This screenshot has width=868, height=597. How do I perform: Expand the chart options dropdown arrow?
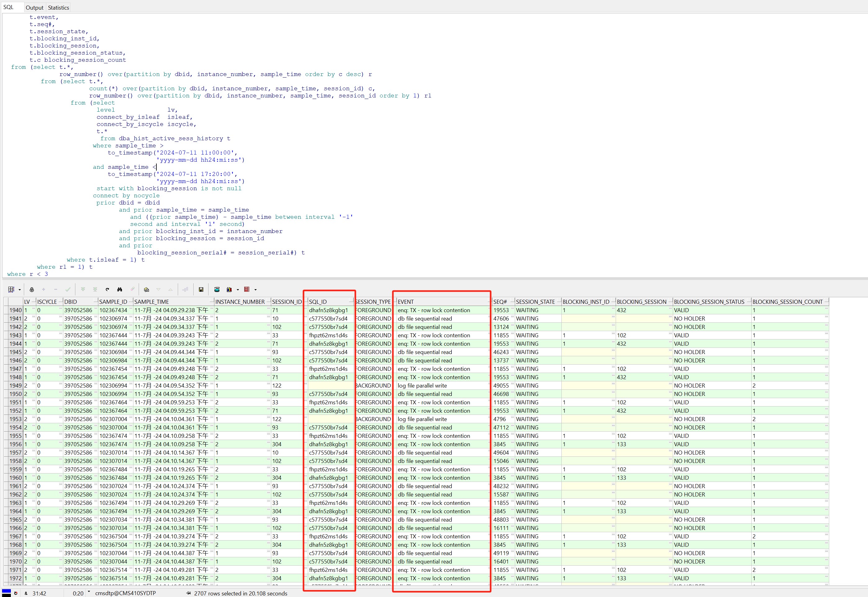[x=238, y=290]
